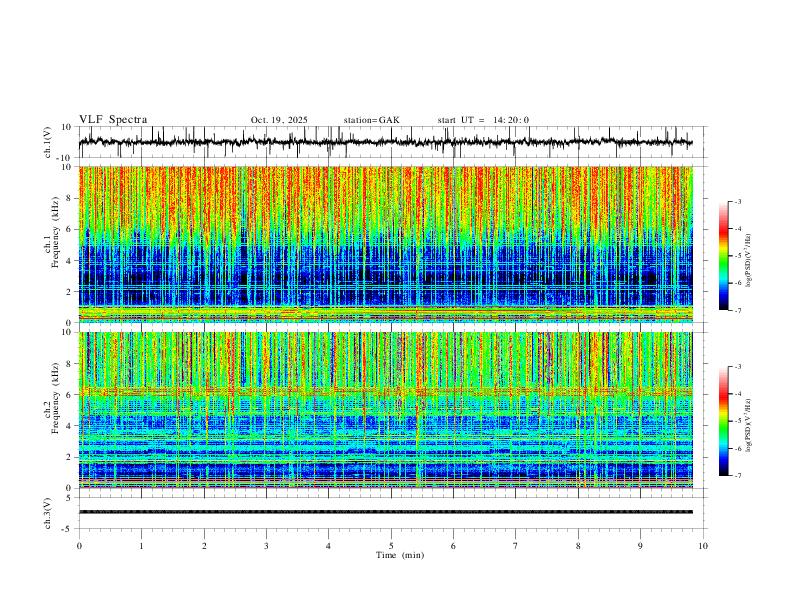This screenshot has width=792, height=612.
Task: Click the "station=GAK" label
Action: click(371, 120)
